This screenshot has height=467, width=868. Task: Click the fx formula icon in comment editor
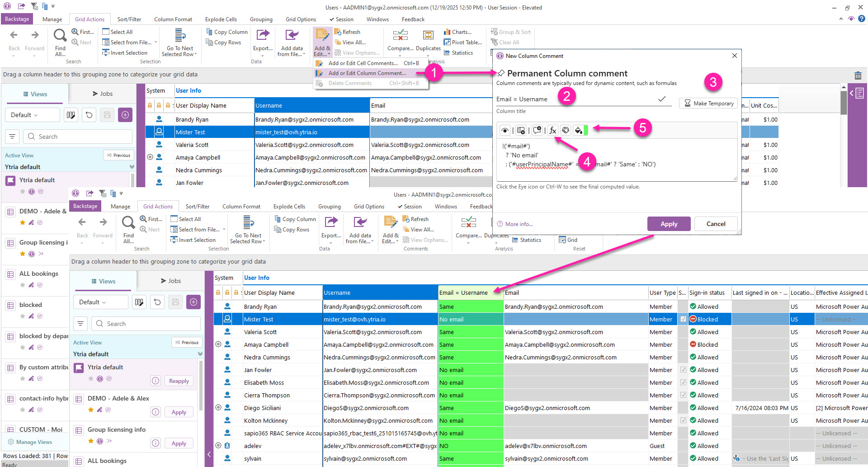[552, 130]
